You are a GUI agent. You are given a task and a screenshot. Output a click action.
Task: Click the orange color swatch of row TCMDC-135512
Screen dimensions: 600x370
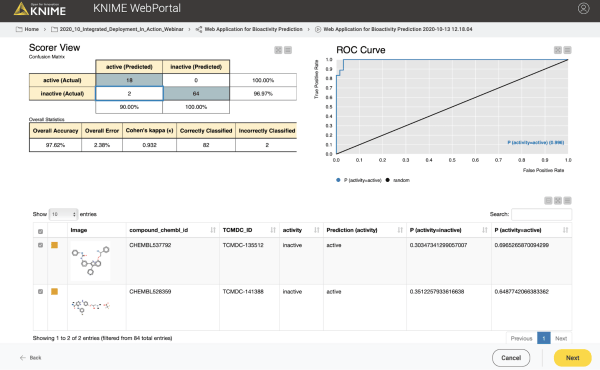pos(54,245)
